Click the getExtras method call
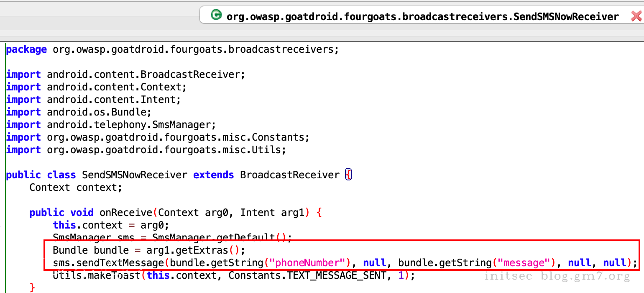644x293 pixels. pyautogui.click(x=202, y=250)
